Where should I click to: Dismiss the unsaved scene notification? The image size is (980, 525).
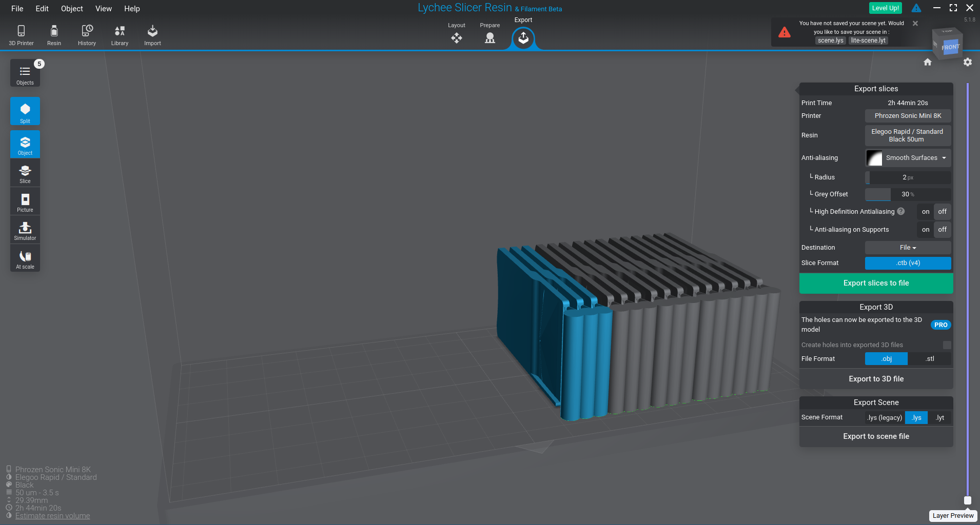(x=915, y=24)
